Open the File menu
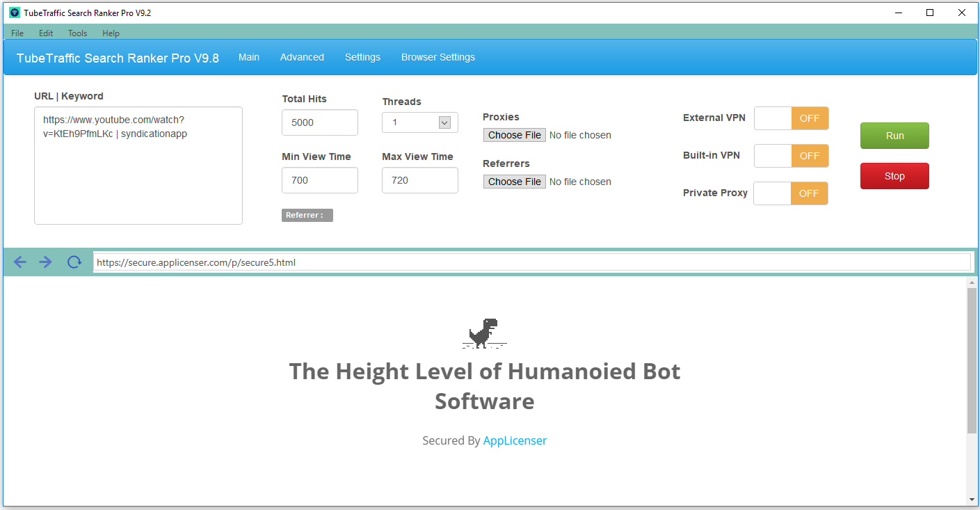Screen dimensions: 980x510 pyautogui.click(x=17, y=33)
